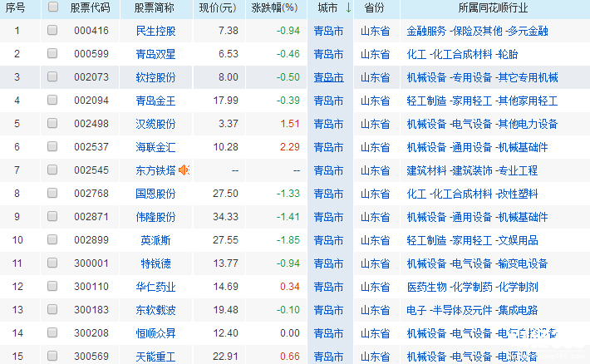The image size is (590, 364).
Task: Check the box for stock 000599
Action: point(52,53)
